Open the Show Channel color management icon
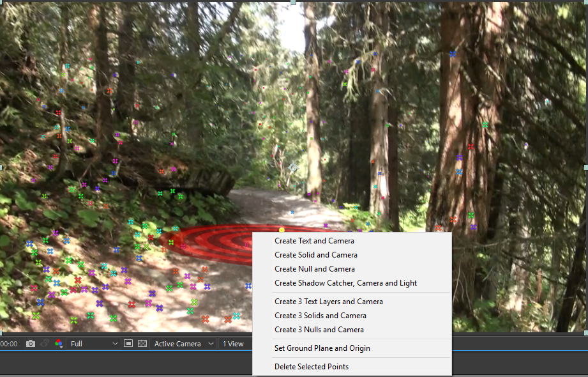Screen dimensions: 588x377 pyautogui.click(x=59, y=344)
